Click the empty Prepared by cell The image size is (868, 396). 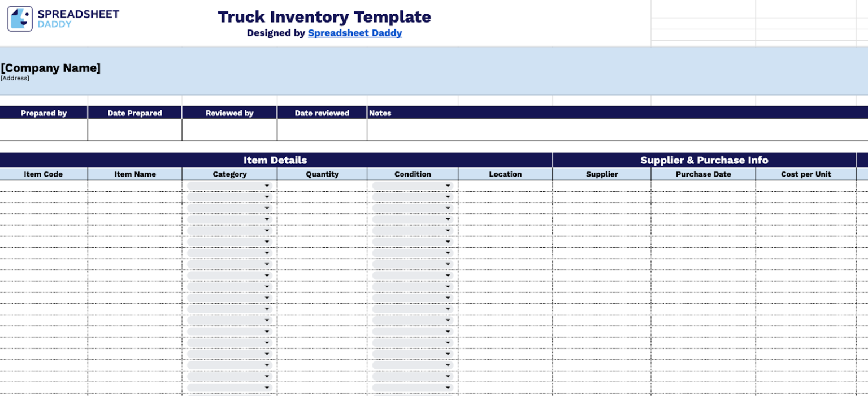click(44, 131)
